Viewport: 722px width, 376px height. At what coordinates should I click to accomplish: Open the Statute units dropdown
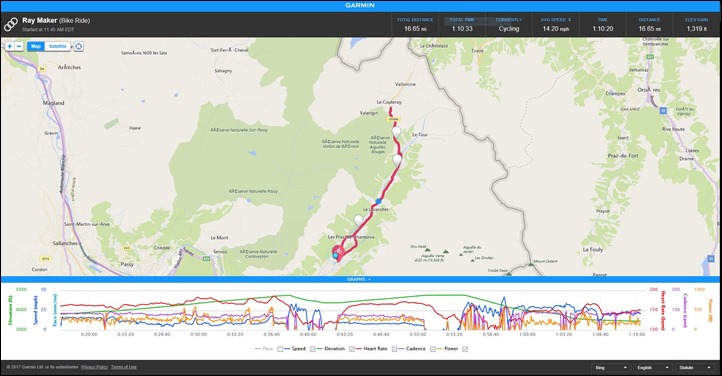(x=695, y=368)
